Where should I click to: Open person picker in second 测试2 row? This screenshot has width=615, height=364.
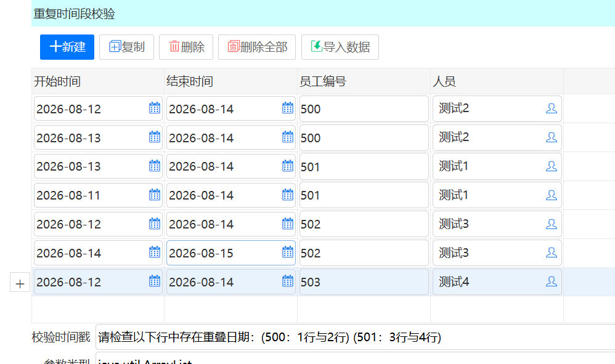pyautogui.click(x=552, y=137)
